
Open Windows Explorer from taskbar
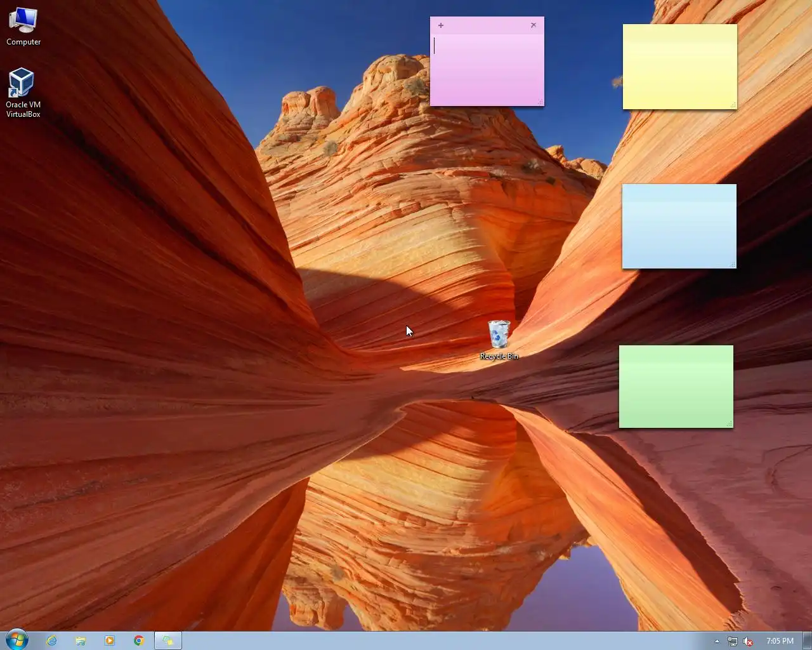pos(81,640)
